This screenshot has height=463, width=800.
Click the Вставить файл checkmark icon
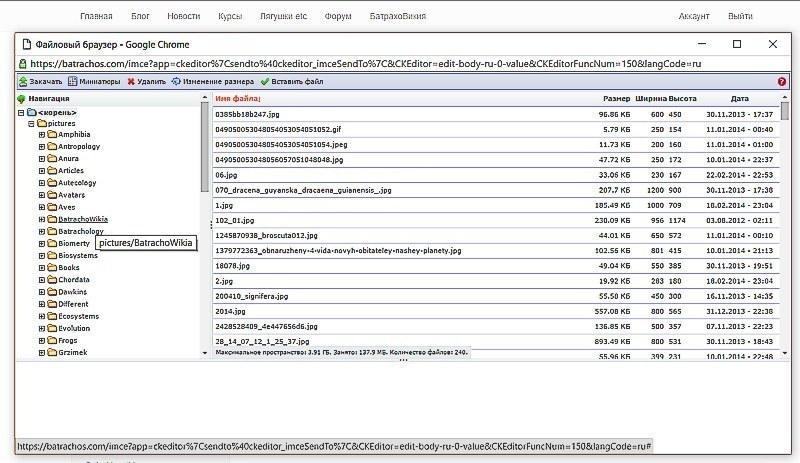pyautogui.click(x=264, y=82)
